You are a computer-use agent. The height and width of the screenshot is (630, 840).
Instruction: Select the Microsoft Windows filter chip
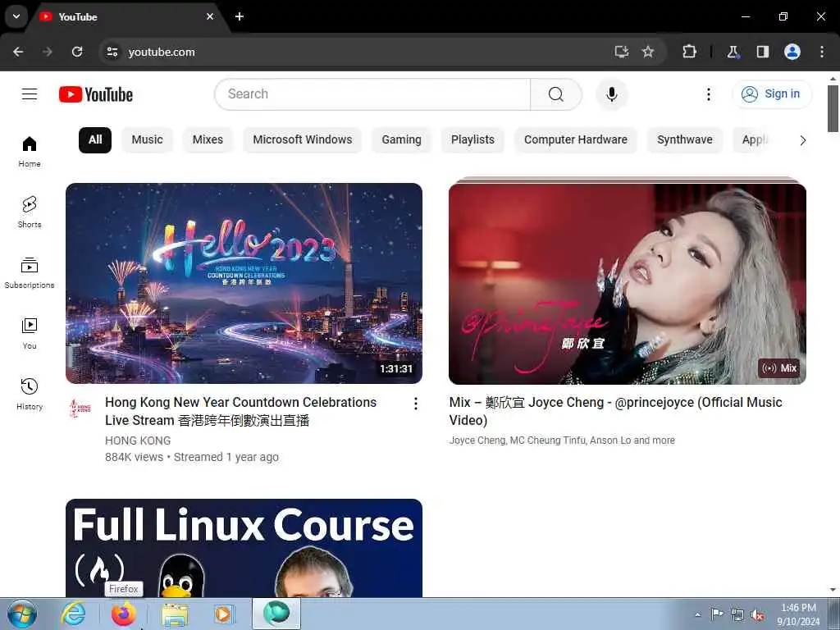pos(302,139)
